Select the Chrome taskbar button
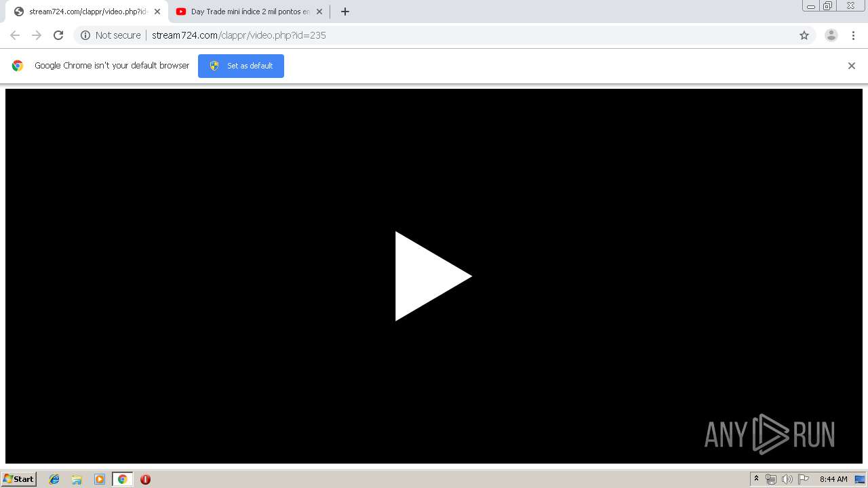 (x=122, y=479)
